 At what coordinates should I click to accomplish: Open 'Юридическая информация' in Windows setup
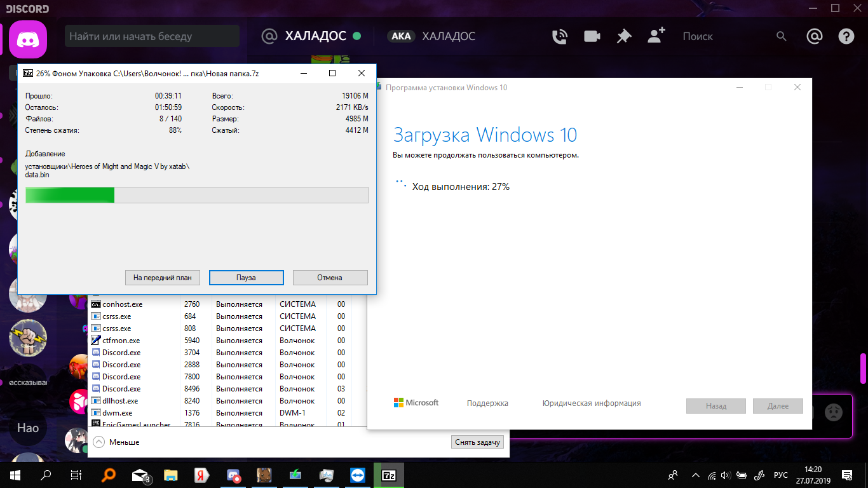tap(592, 403)
